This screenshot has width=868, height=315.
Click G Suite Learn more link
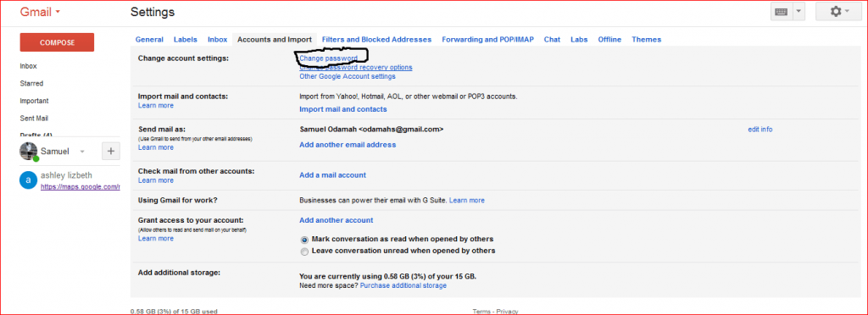coord(467,200)
